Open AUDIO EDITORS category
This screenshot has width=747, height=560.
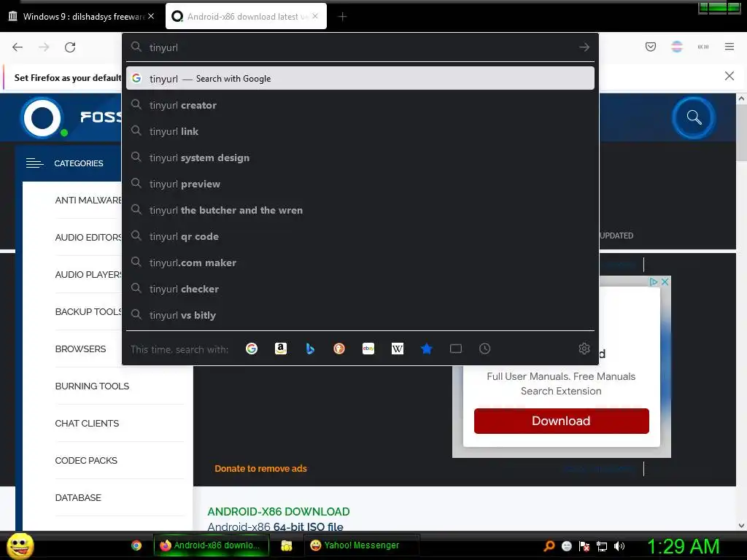[88, 238]
